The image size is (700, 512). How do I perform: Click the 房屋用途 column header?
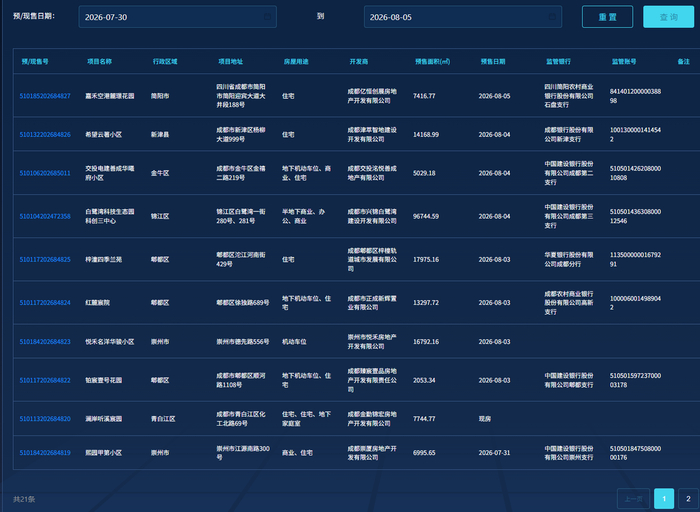click(296, 62)
